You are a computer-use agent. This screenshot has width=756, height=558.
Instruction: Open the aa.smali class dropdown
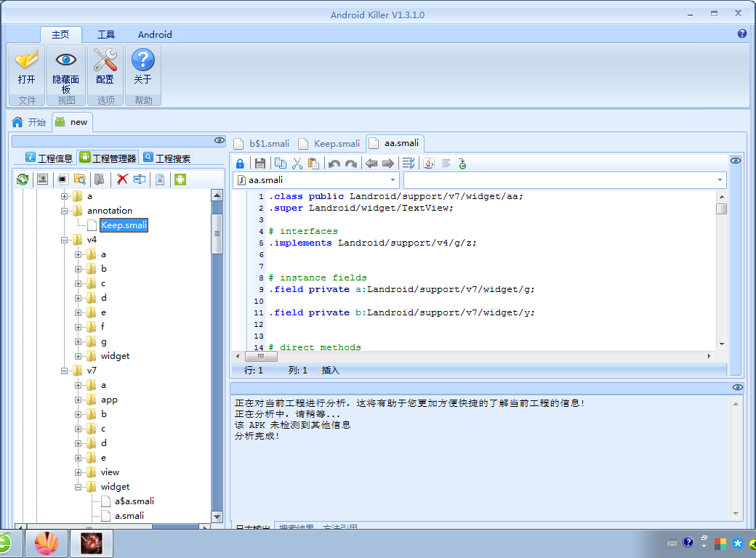(x=393, y=179)
